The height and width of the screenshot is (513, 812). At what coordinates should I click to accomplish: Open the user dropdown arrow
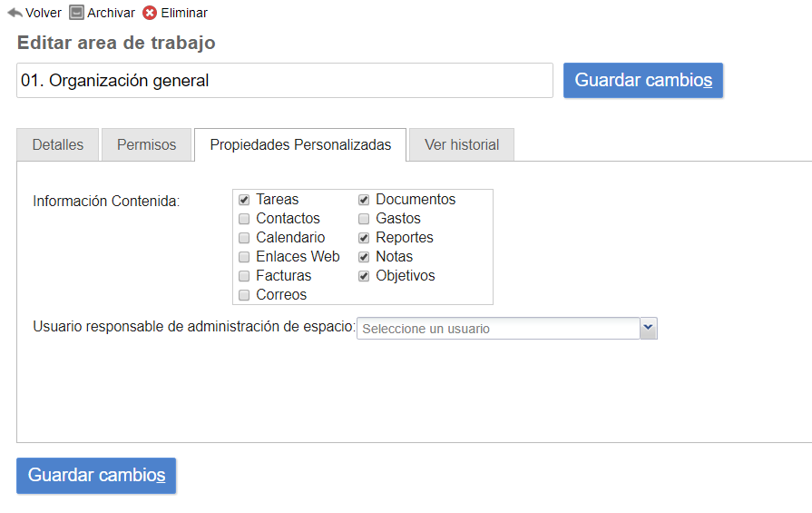point(648,328)
